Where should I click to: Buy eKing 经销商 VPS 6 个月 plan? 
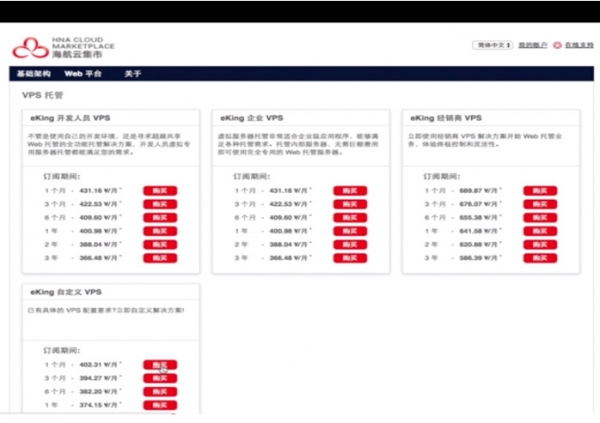pyautogui.click(x=540, y=217)
